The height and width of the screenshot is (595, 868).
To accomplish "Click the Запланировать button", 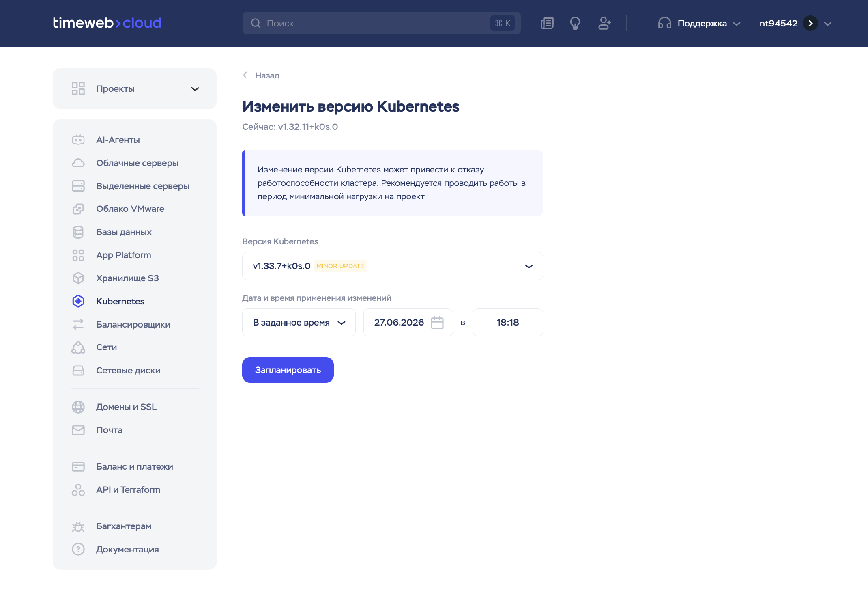I will (288, 370).
